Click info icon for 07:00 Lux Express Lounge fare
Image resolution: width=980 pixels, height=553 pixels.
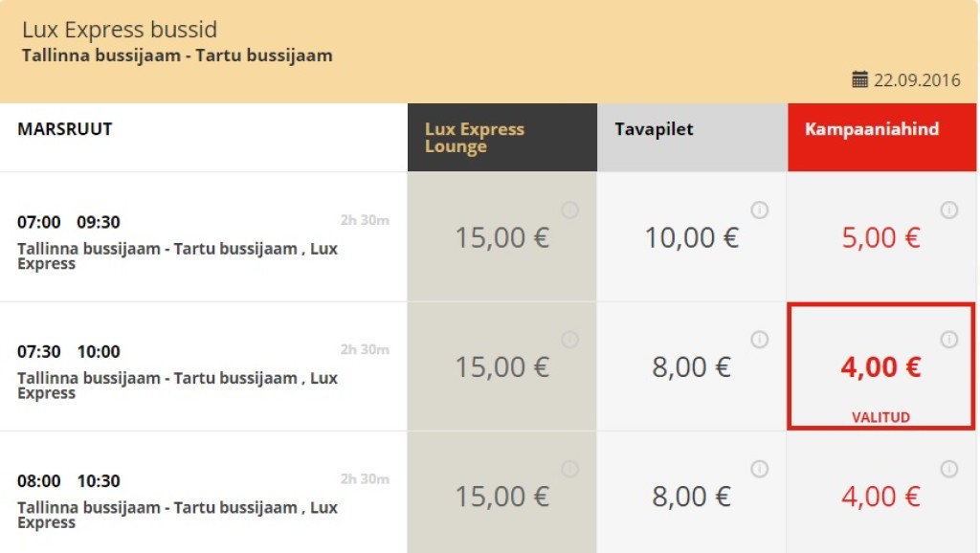[569, 210]
